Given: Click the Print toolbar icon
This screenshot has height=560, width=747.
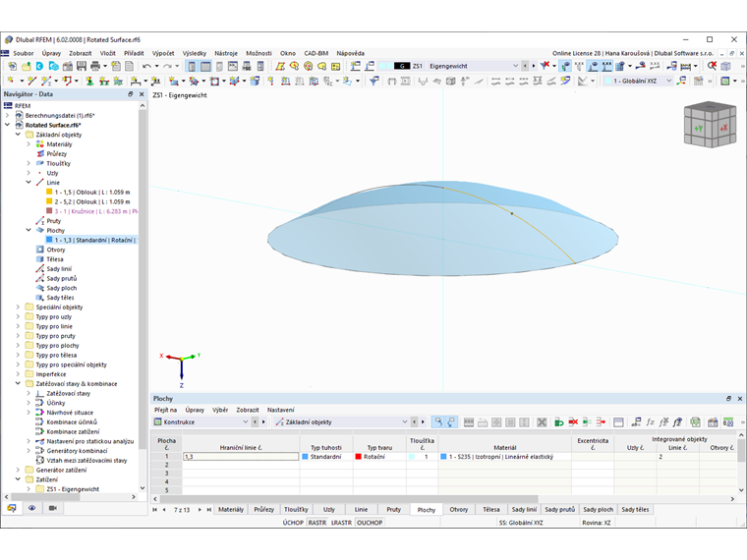Looking at the screenshot, I should [95, 66].
